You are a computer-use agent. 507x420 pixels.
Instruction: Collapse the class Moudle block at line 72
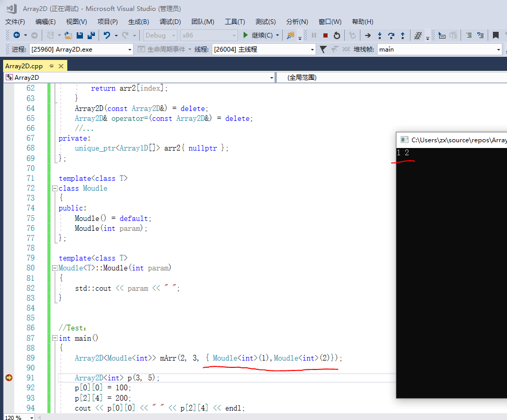pyautogui.click(x=55, y=188)
